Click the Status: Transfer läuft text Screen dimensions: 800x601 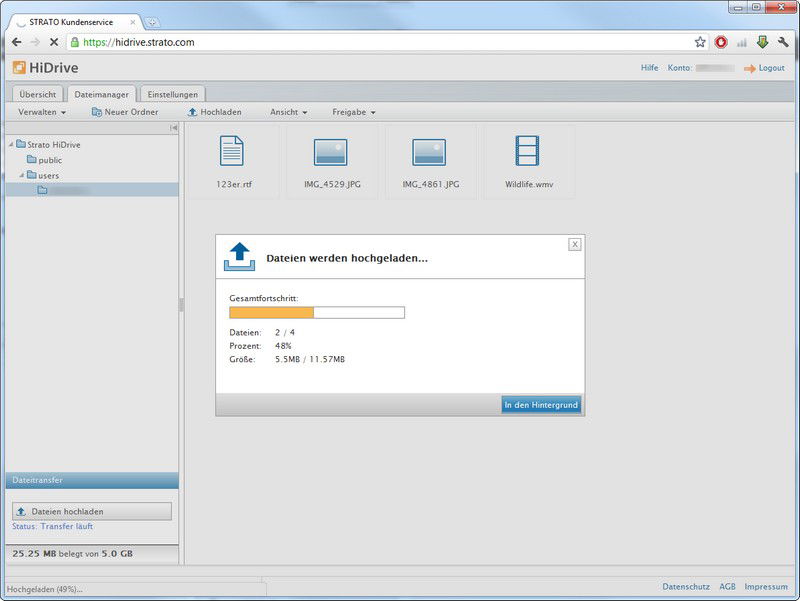[x=53, y=527]
